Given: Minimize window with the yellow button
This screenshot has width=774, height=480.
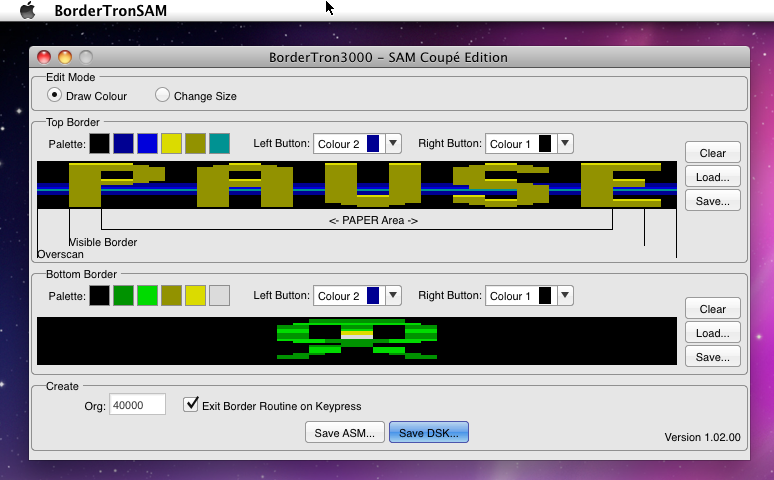Looking at the screenshot, I should click(x=65, y=57).
